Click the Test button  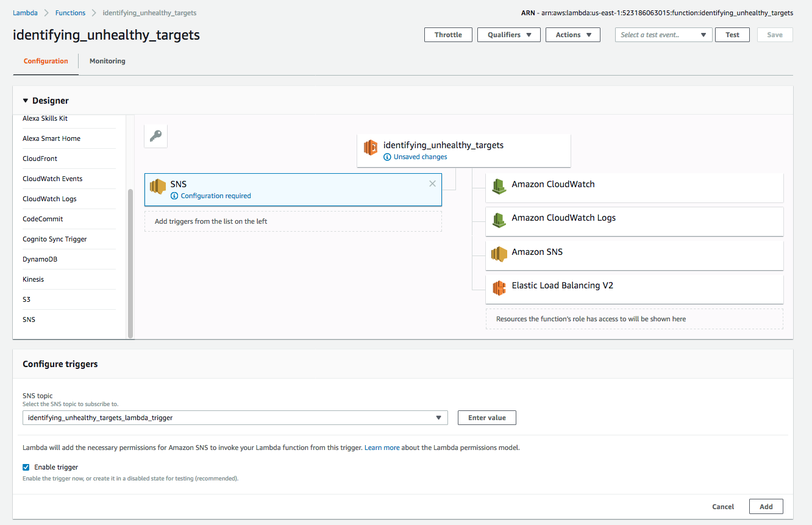pyautogui.click(x=732, y=35)
